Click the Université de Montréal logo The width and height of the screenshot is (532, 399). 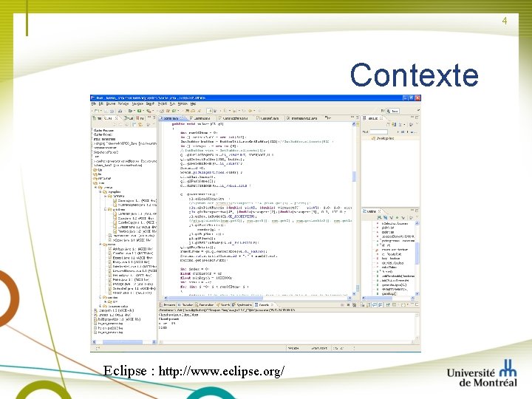coord(482,374)
